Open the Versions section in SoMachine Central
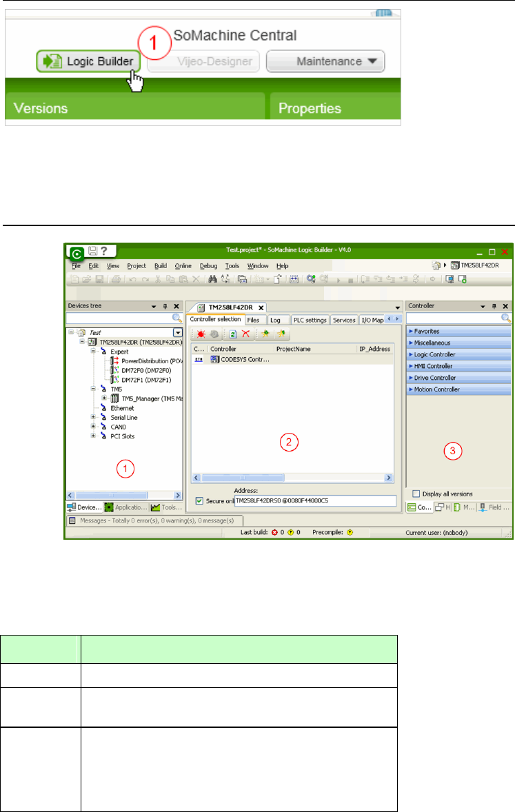 (134, 108)
